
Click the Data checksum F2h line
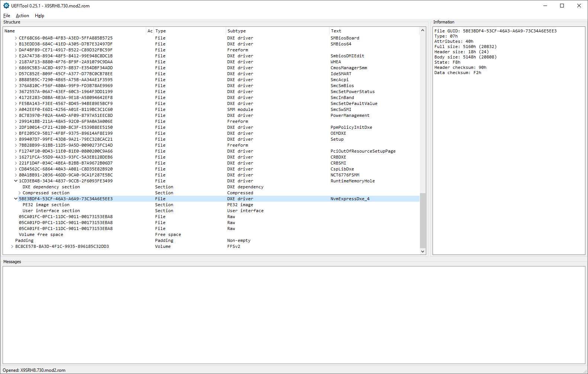(x=457, y=73)
